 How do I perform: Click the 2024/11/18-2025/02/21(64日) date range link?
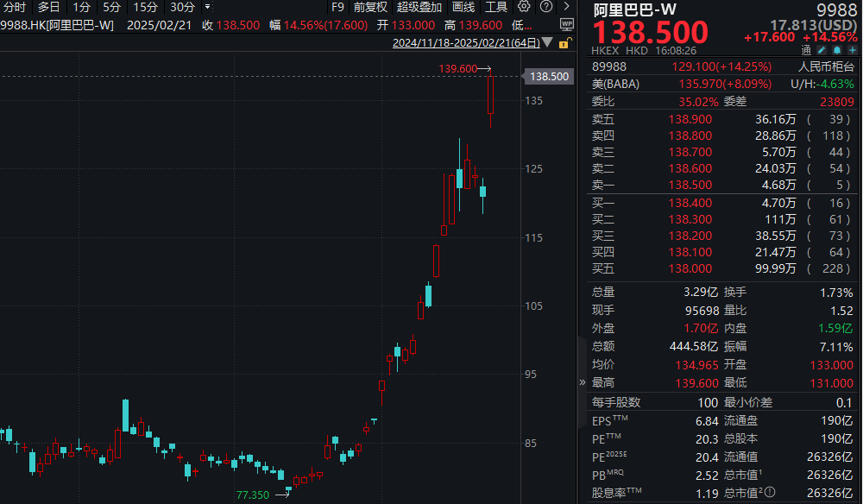(466, 43)
